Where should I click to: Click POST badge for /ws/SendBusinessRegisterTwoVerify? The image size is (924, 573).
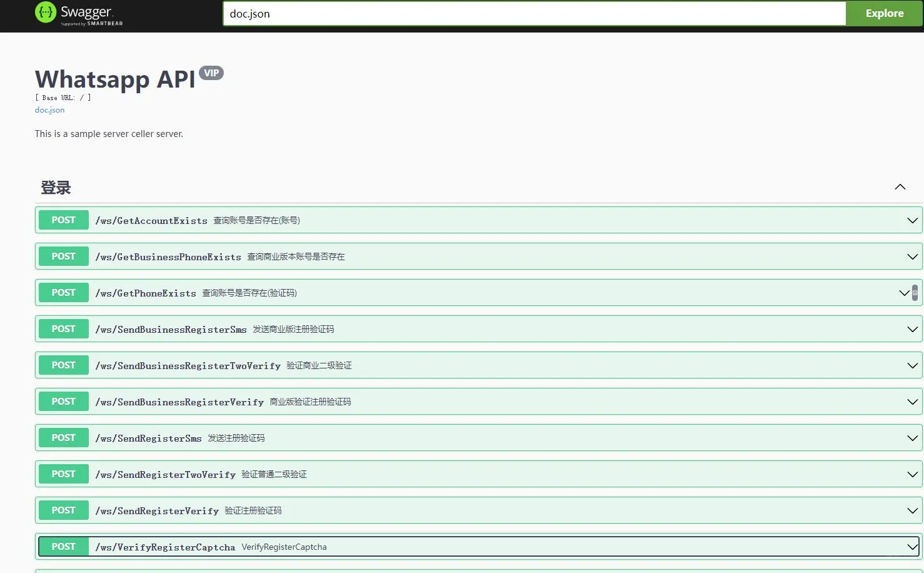click(x=64, y=365)
